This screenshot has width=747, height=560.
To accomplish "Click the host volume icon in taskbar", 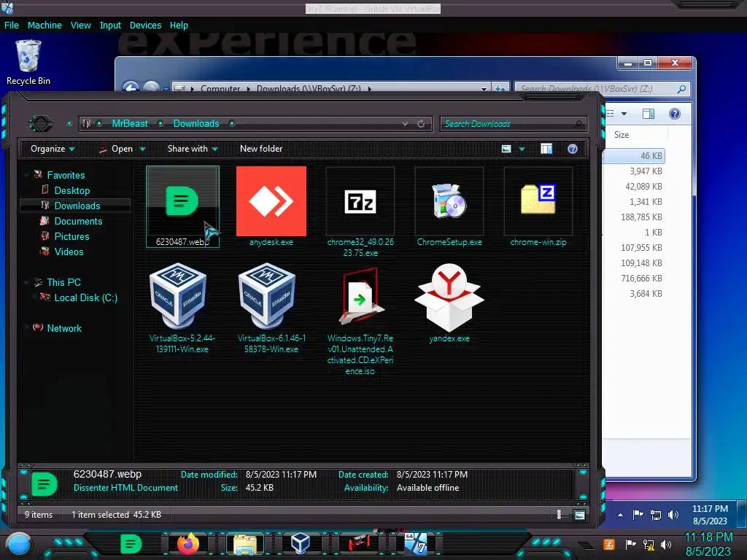I will pyautogui.click(x=666, y=544).
